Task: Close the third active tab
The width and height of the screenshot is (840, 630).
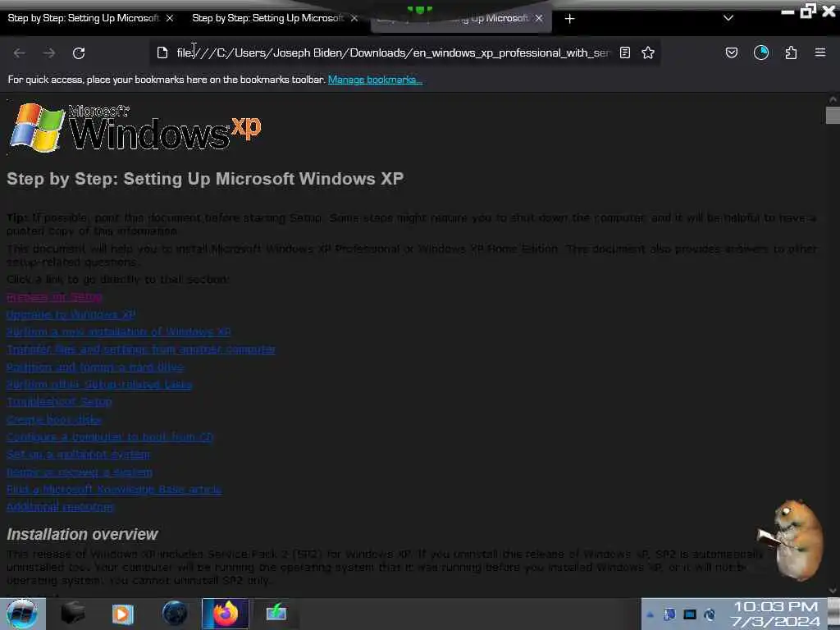Action: [539, 18]
